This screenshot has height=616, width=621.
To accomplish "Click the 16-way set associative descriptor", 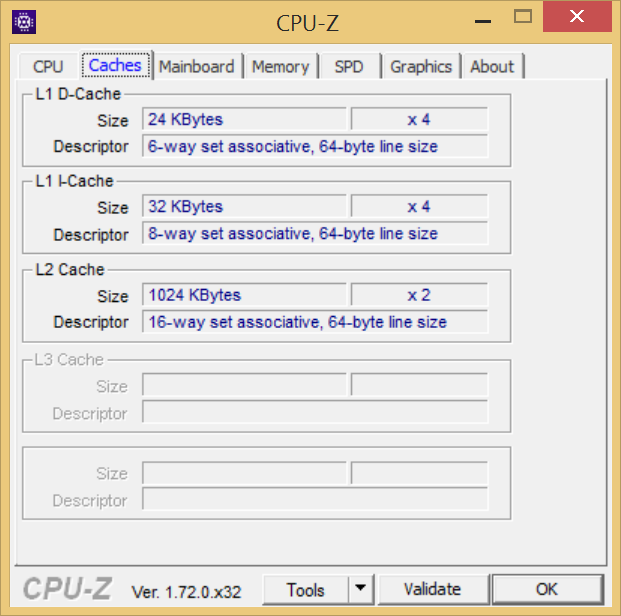I will pos(315,322).
